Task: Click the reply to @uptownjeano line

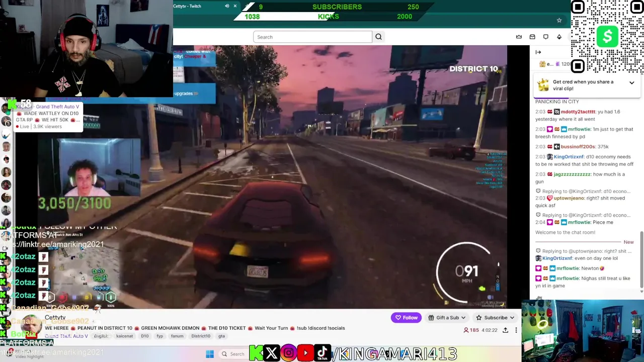Action: pos(583,251)
